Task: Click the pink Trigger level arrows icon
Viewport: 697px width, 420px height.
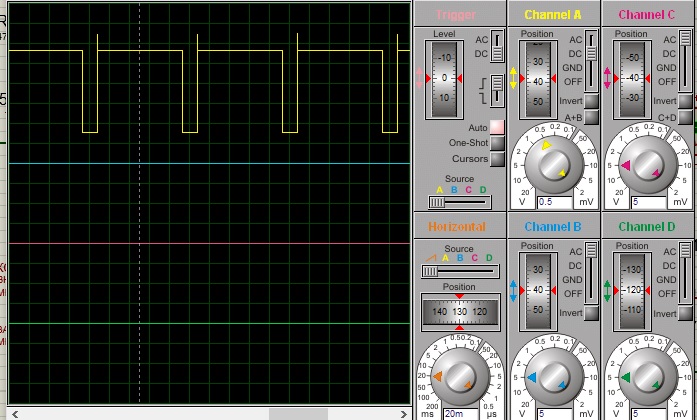Action: [421, 78]
